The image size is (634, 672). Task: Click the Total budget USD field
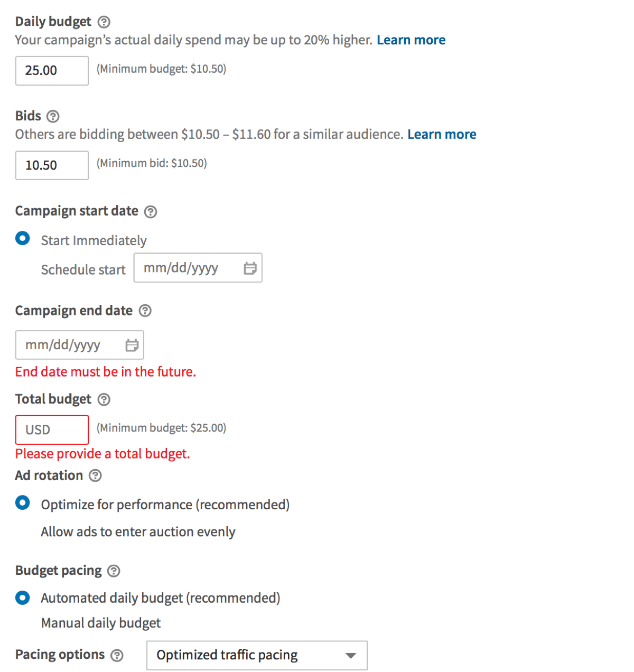pos(51,429)
